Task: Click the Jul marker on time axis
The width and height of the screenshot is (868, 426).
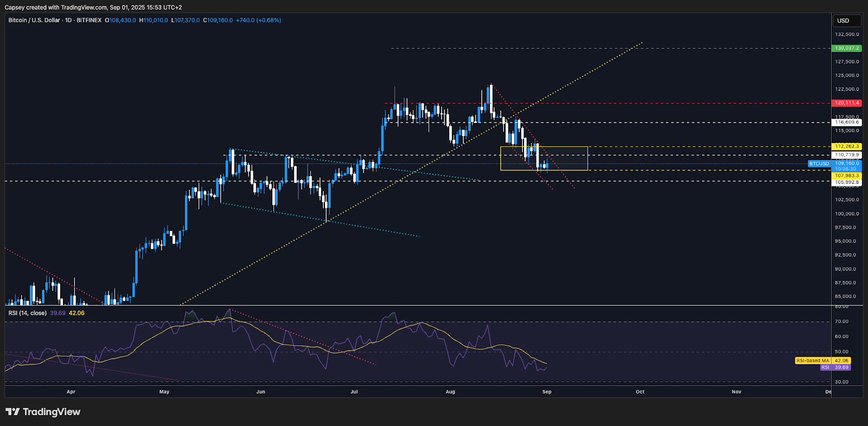Action: [354, 392]
